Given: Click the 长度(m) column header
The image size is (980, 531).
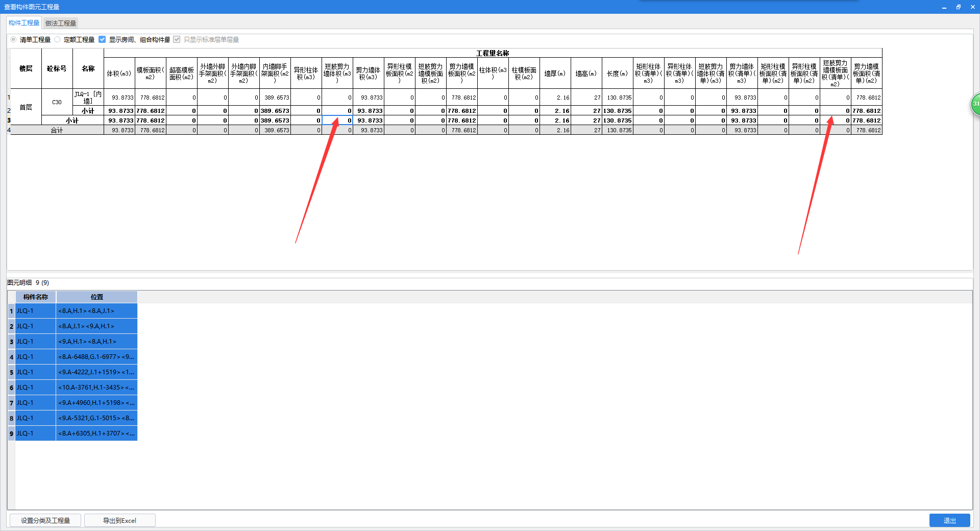Looking at the screenshot, I should point(618,74).
